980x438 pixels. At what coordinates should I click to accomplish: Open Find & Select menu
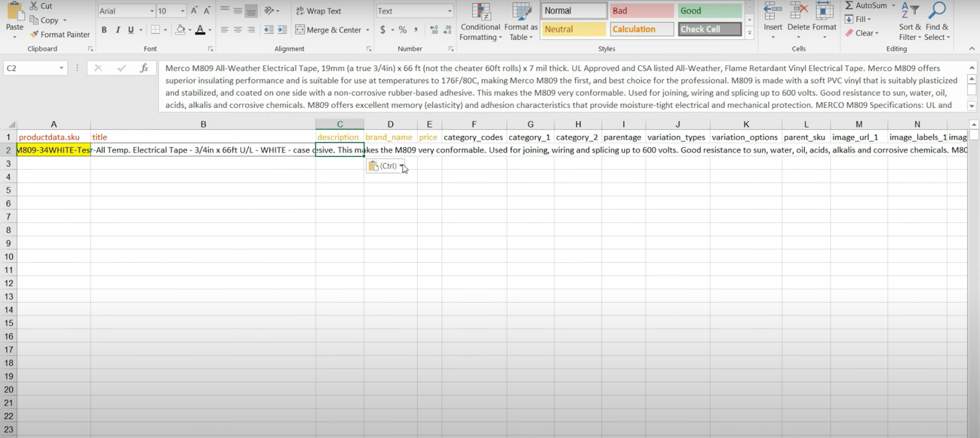pos(937,21)
